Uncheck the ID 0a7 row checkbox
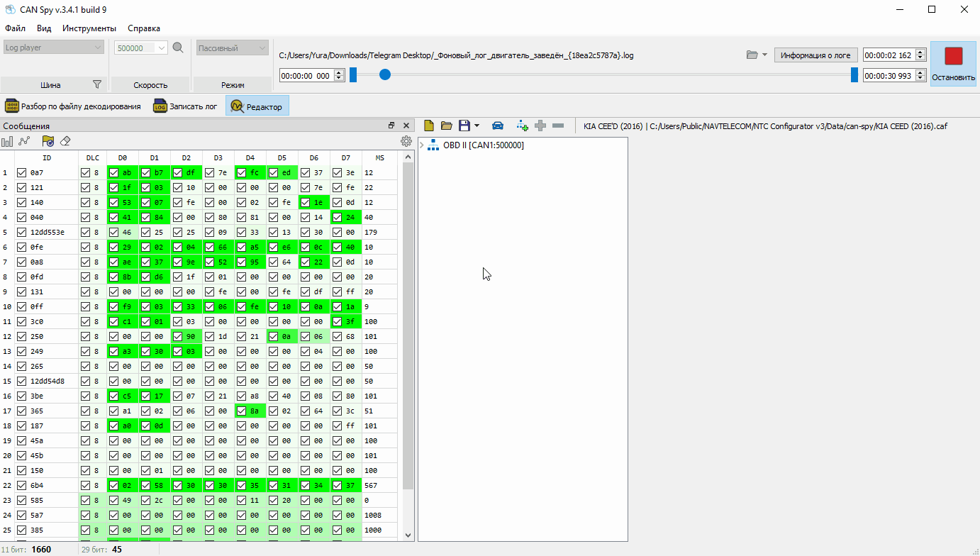The width and height of the screenshot is (980, 556). pos(22,172)
